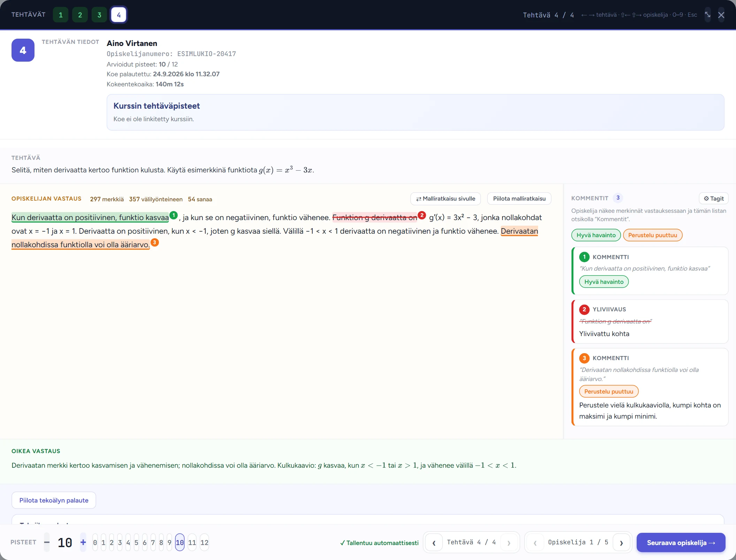Click previous student chevron beside Opiskelija 1 / 5

[x=535, y=543]
